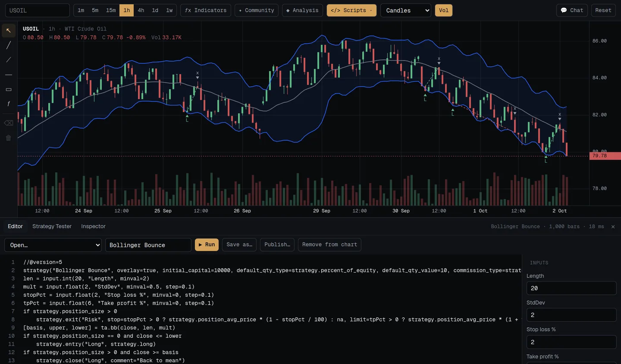Pick the line tool directly above the horizontal line tool

click(9, 60)
